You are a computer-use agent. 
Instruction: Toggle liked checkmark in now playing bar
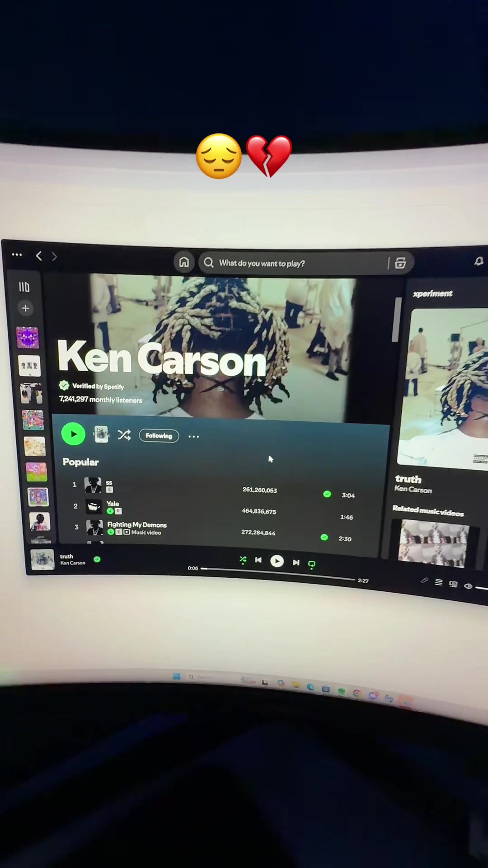(97, 559)
